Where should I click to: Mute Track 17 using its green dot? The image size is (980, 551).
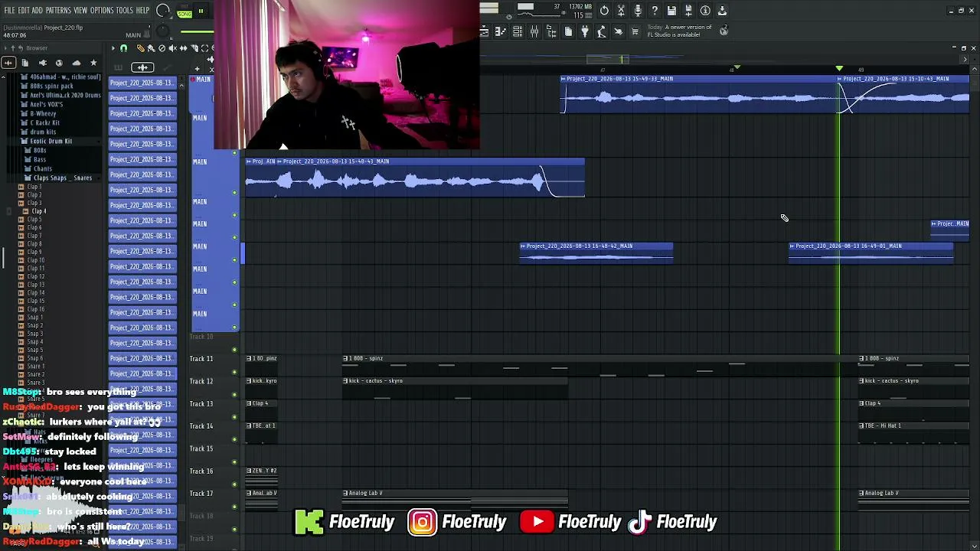[x=235, y=507]
